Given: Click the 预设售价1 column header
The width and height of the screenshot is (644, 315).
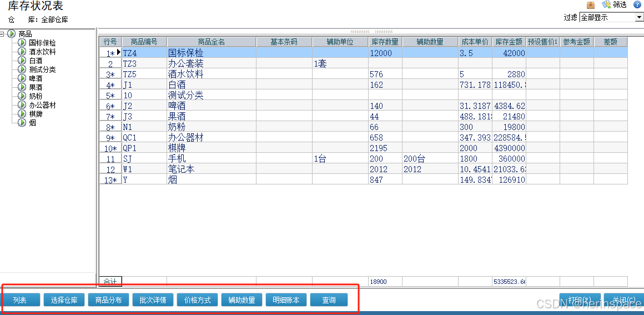Looking at the screenshot, I should pyautogui.click(x=542, y=42).
